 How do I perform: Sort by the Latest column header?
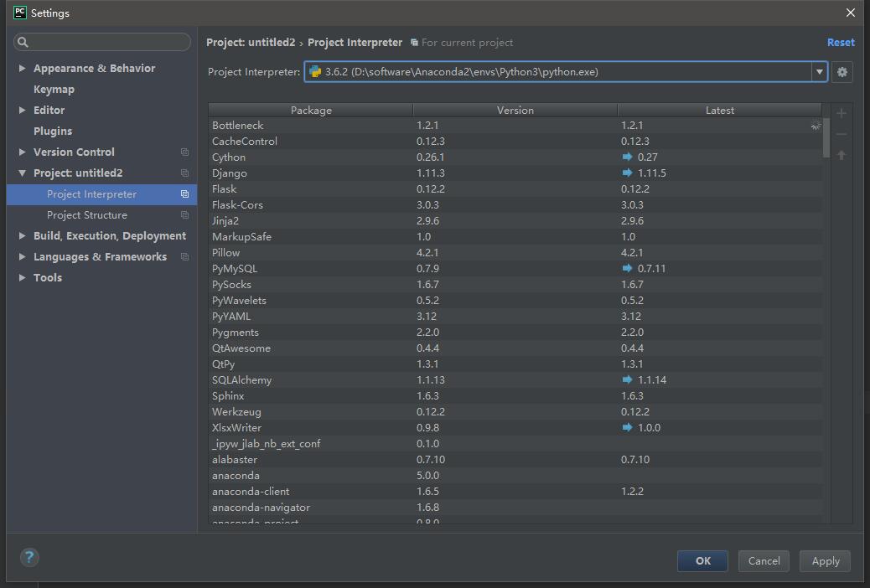point(720,110)
